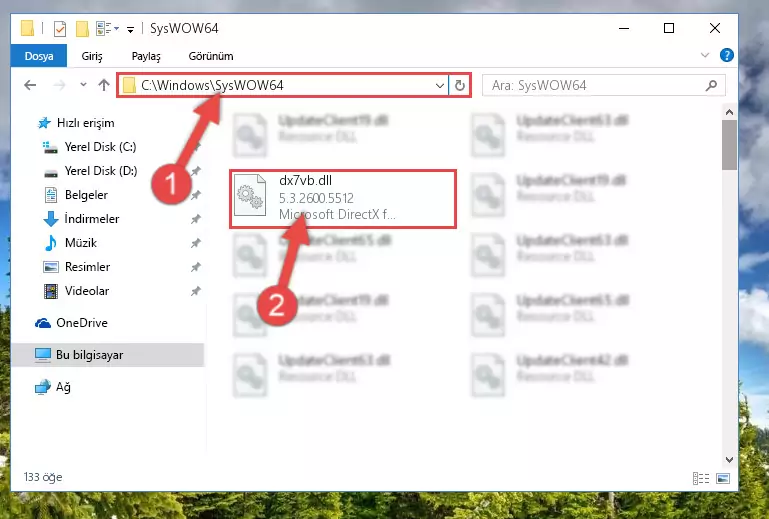The image size is (769, 519).
Task: Click the Ağ network icon
Action: pyautogui.click(x=43, y=387)
